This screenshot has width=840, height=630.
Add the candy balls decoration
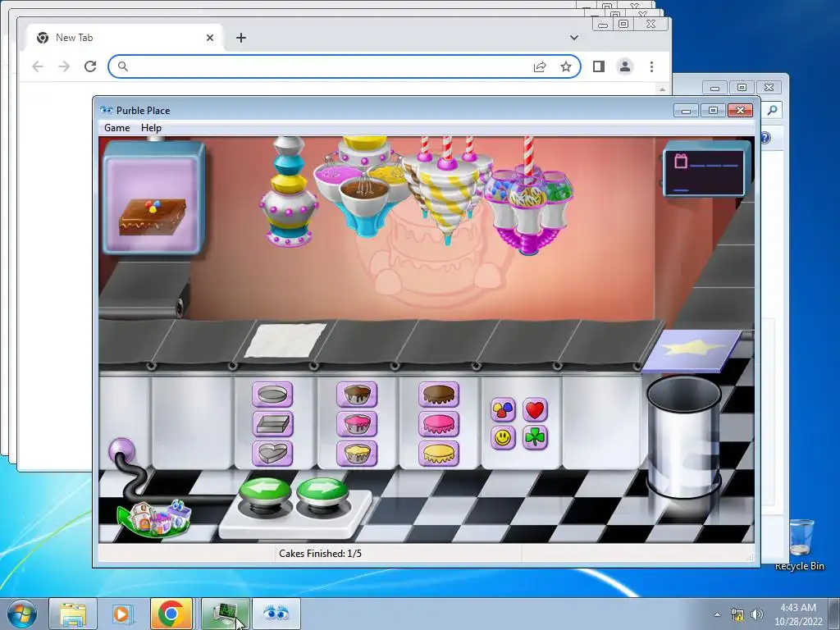click(x=503, y=410)
